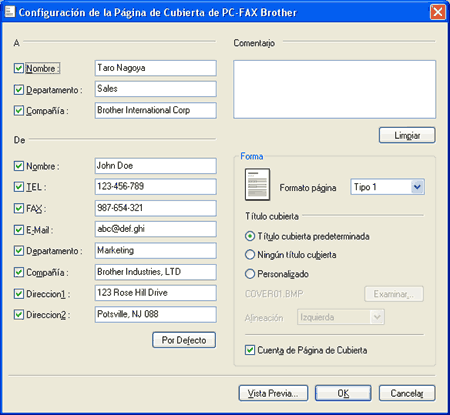Click the page format preview icon

pyautogui.click(x=257, y=184)
